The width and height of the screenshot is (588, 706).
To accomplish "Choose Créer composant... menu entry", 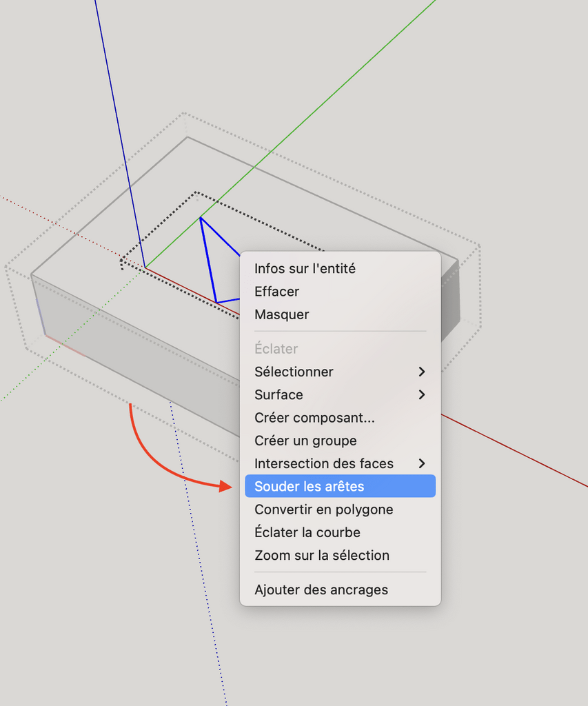I will [x=340, y=417].
